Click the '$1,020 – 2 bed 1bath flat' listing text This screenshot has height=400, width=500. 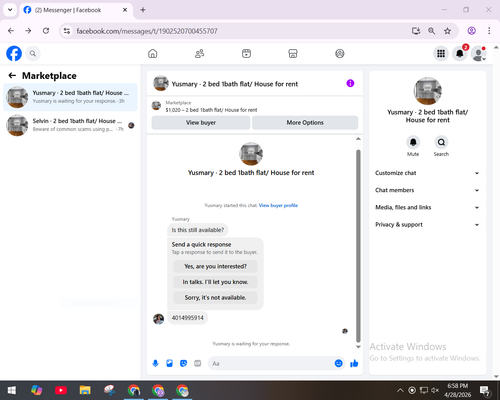[211, 110]
